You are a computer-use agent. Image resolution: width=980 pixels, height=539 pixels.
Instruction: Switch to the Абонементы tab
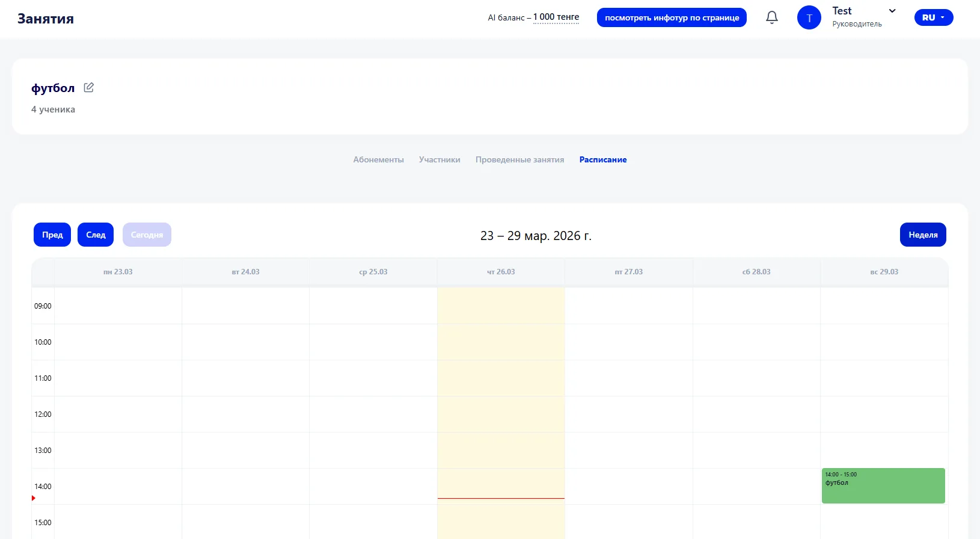point(379,159)
